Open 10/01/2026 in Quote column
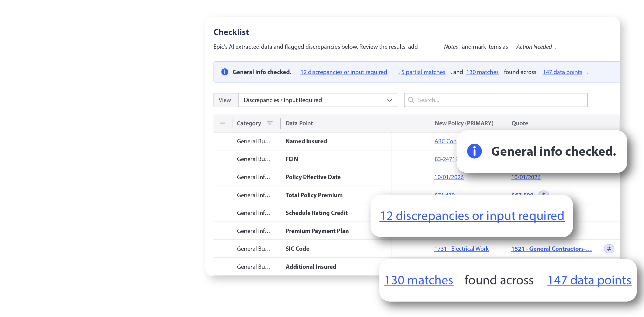This screenshot has width=644, height=317. [x=526, y=177]
